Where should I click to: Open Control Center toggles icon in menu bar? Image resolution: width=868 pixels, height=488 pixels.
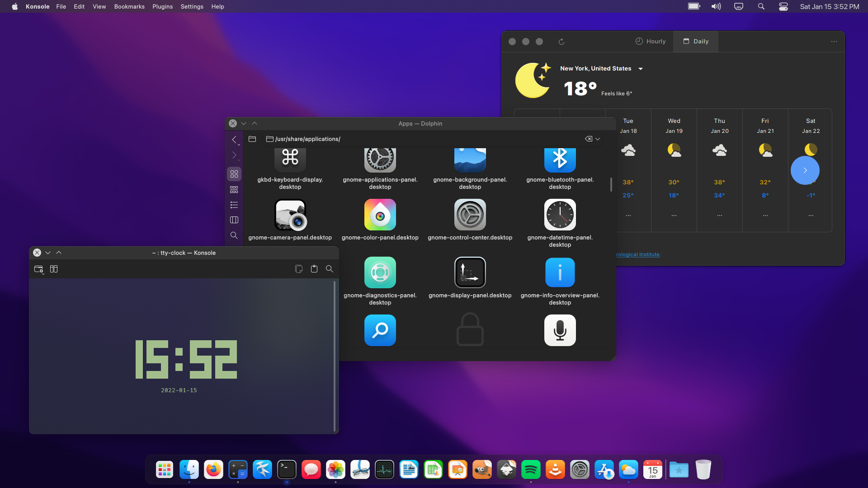783,7
